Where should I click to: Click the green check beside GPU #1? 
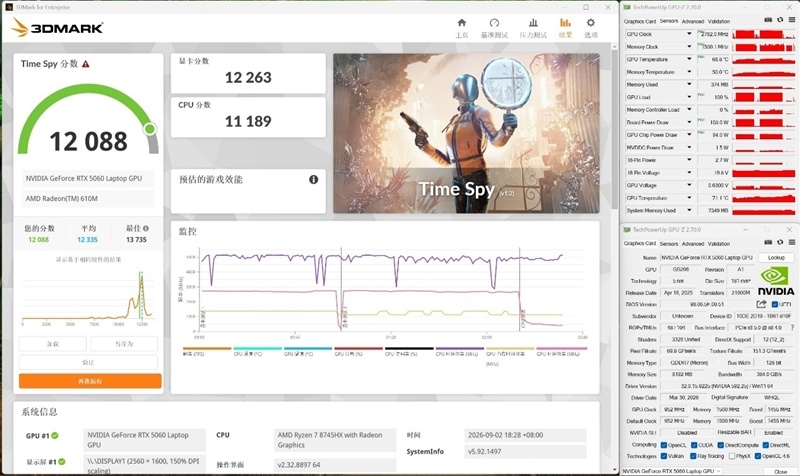click(x=55, y=436)
